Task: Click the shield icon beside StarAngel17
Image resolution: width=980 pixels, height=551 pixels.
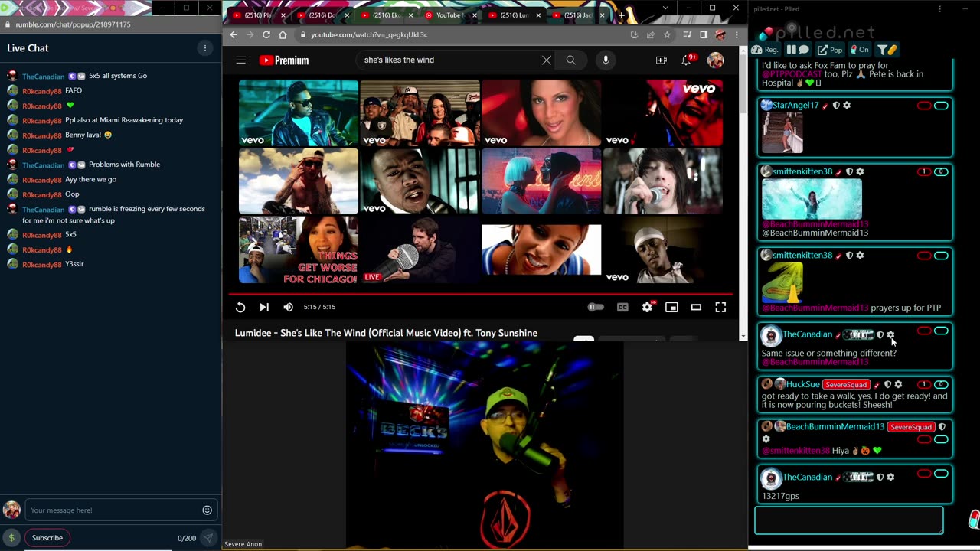Action: (836, 106)
